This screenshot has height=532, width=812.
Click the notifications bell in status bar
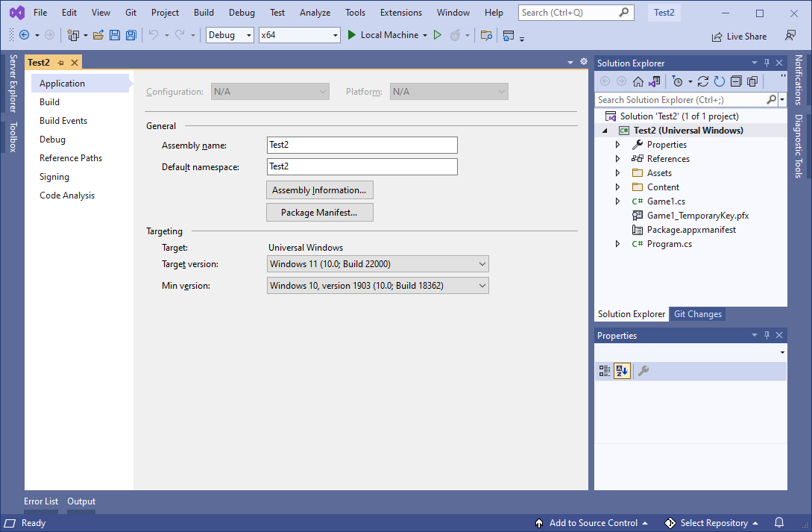click(779, 523)
